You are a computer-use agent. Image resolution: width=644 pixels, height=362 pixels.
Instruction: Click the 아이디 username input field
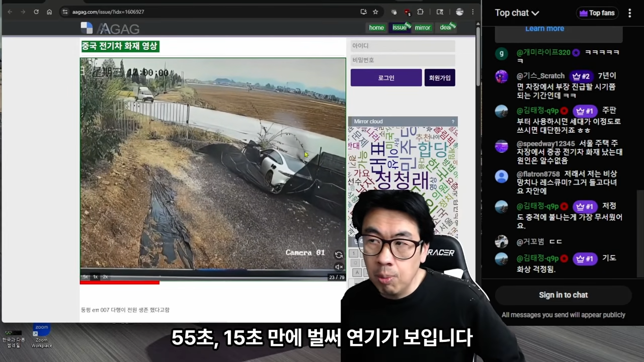[x=403, y=46]
